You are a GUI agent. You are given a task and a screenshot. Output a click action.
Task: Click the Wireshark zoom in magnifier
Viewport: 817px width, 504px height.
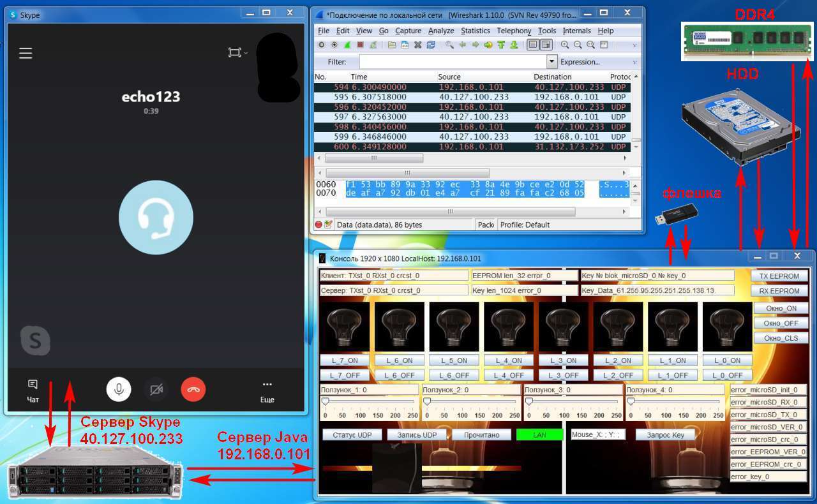pyautogui.click(x=565, y=45)
